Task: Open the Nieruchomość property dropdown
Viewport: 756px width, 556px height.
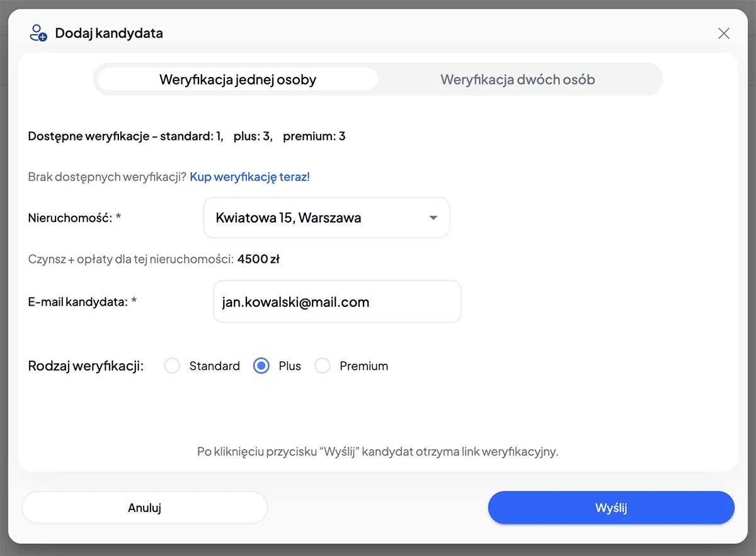Action: tap(326, 217)
